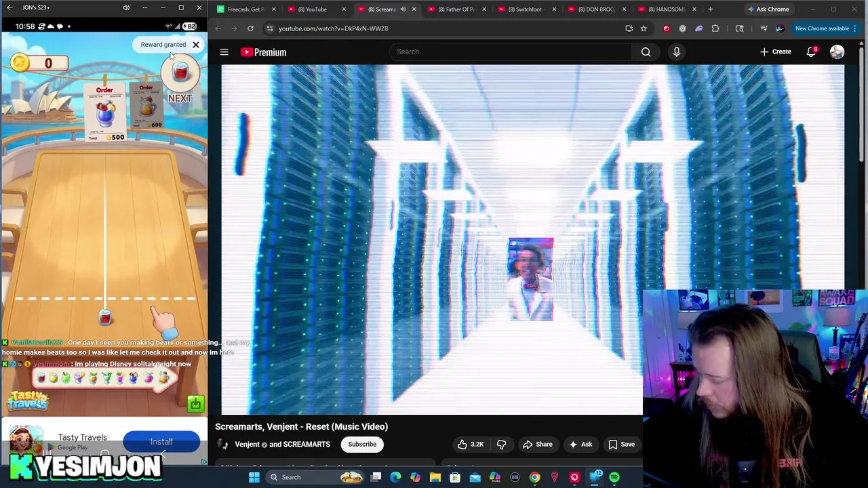868x488 pixels.
Task: Go to YouTube Premium home logo
Action: (263, 52)
